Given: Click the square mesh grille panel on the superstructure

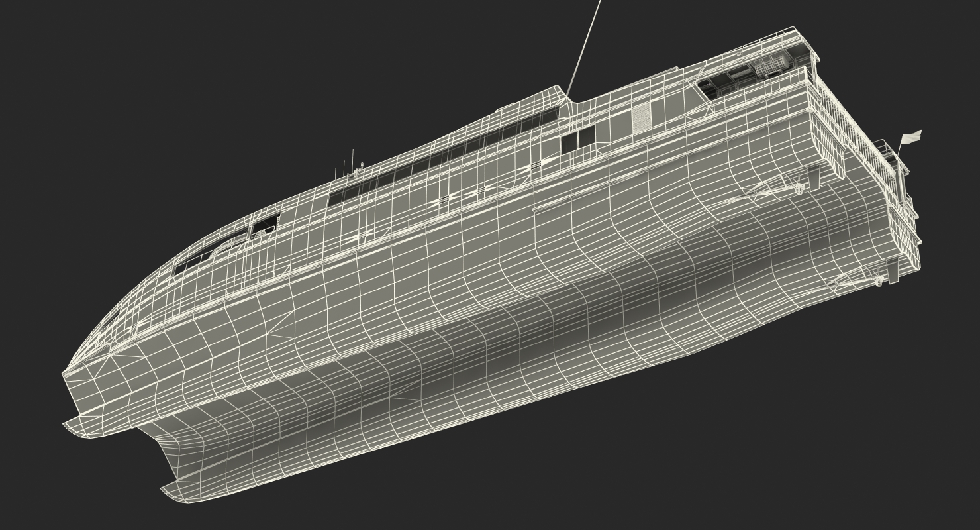Looking at the screenshot, I should pos(641,118).
